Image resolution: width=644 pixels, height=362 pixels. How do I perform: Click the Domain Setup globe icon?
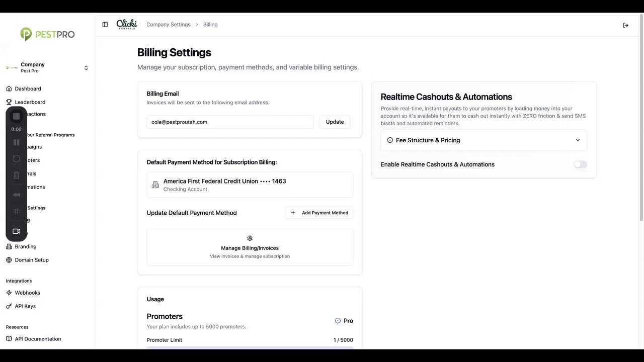9,260
